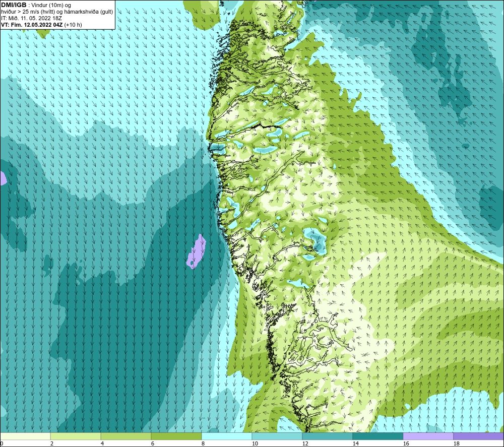Click the light teal 10–12 m/s legend swatch
The height and width of the screenshot is (447, 504).
(x=277, y=436)
